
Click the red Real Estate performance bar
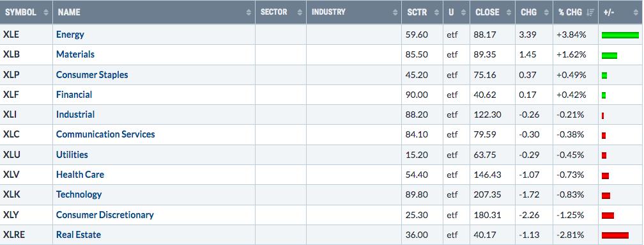[x=615, y=235]
